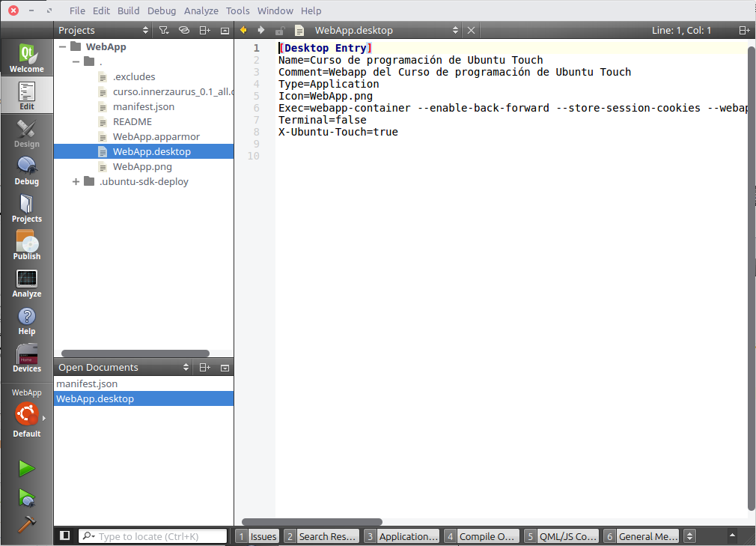This screenshot has height=546, width=756.
Task: Open the Projects view selector dropdown
Action: point(103,31)
